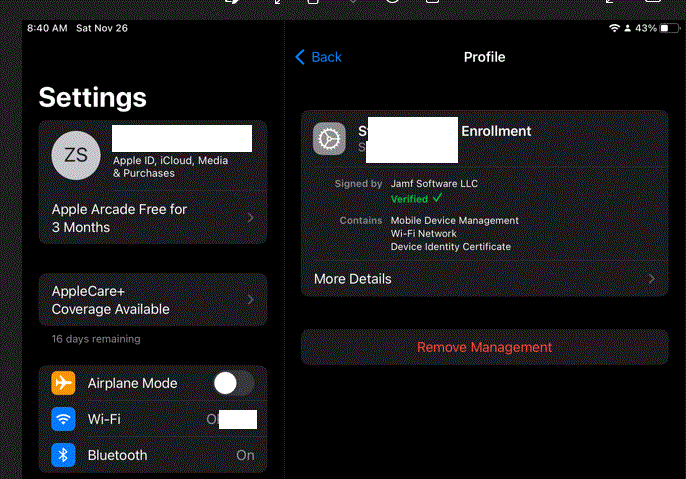The image size is (686, 479).
Task: Select the Jamf Software LLC signer text
Action: coord(434,184)
